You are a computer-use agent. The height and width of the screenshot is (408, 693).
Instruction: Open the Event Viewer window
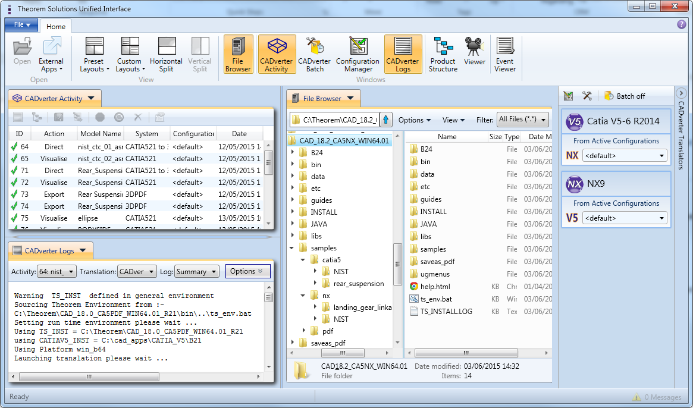click(505, 54)
